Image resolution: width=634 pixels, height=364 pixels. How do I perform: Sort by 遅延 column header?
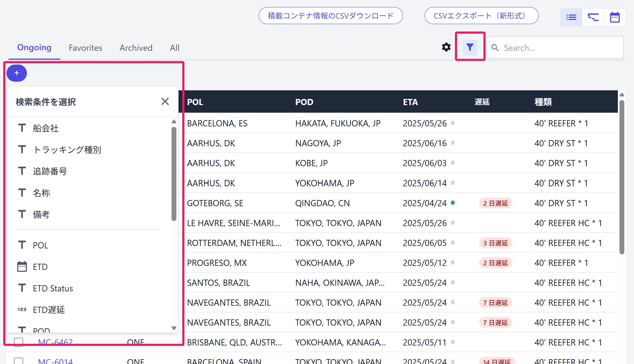(482, 102)
